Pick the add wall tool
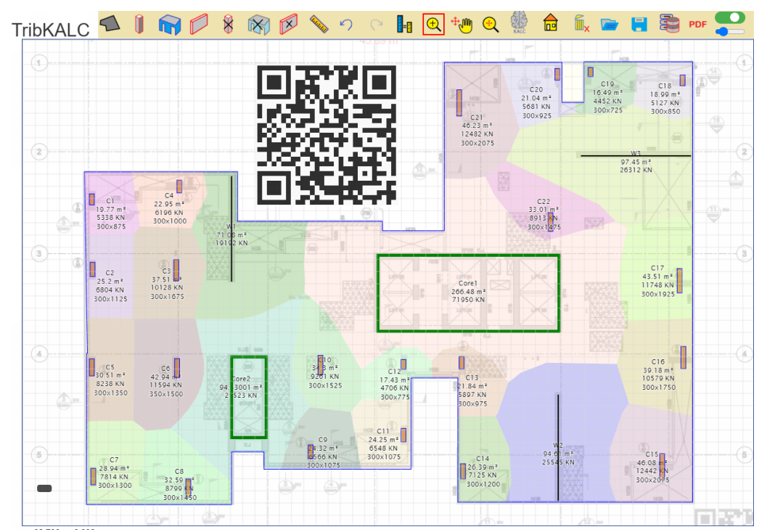This screenshot has height=532, width=767. [199, 24]
